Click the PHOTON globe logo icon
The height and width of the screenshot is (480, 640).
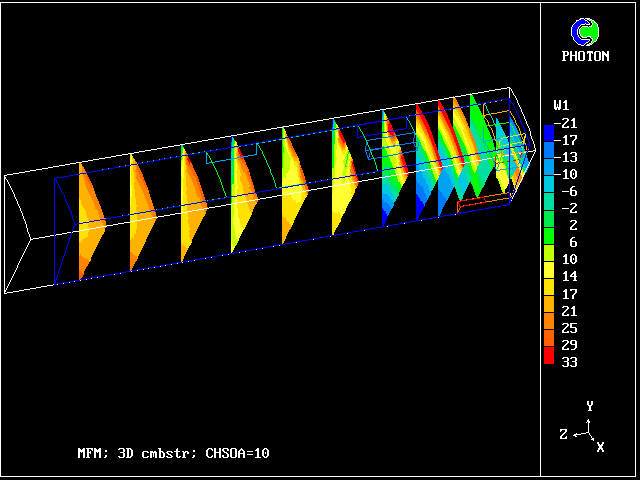point(585,31)
